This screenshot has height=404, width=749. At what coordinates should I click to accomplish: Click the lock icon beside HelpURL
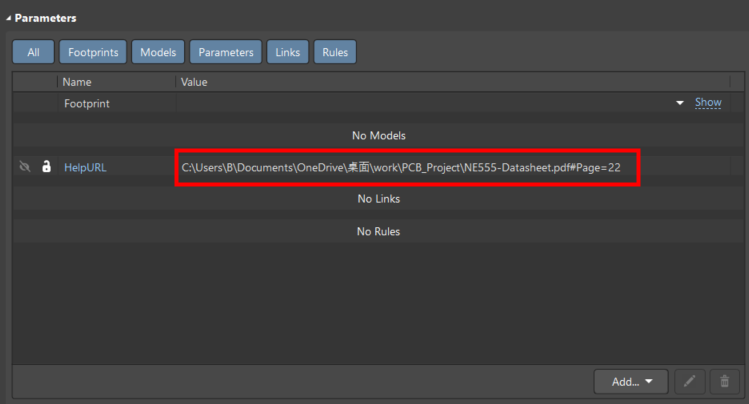(46, 167)
